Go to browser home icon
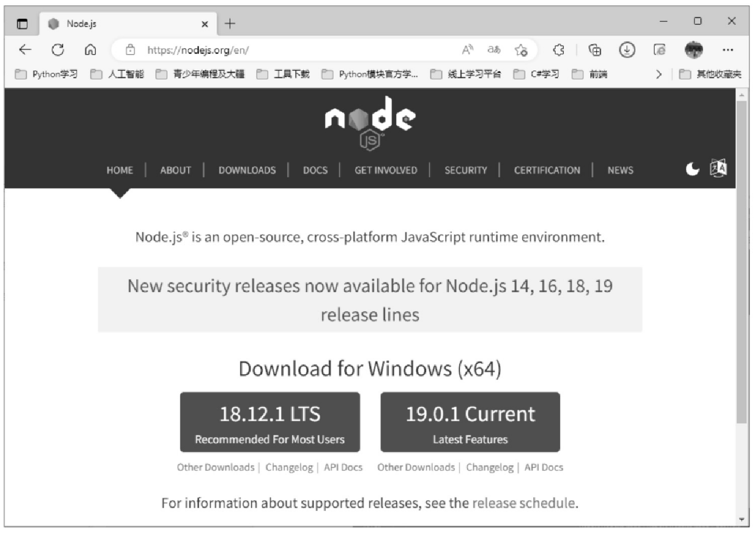 90,50
